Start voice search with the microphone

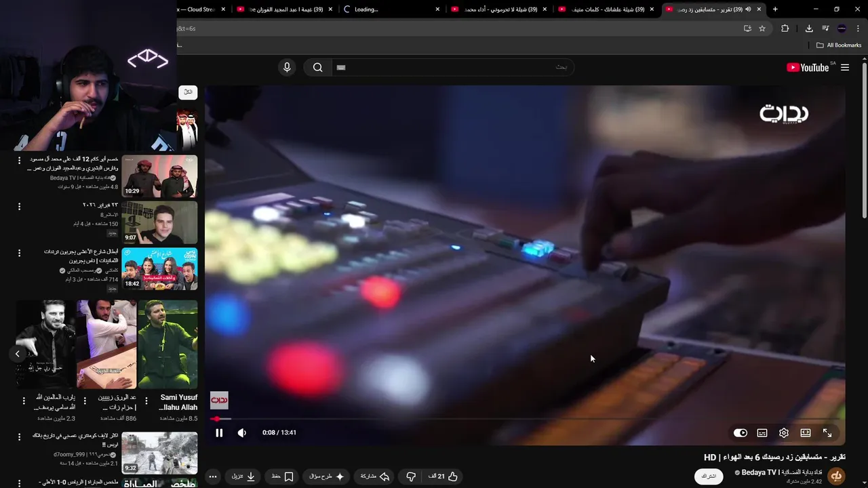click(x=287, y=67)
